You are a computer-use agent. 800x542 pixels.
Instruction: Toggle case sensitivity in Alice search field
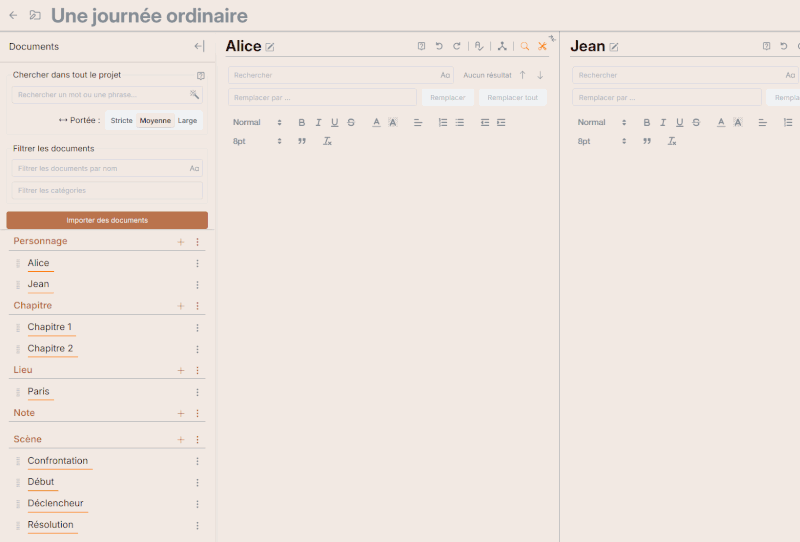point(445,75)
